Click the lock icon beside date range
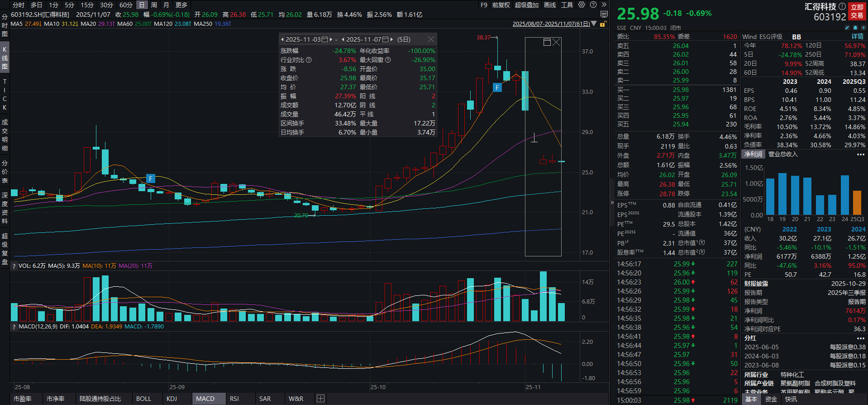 (602, 24)
